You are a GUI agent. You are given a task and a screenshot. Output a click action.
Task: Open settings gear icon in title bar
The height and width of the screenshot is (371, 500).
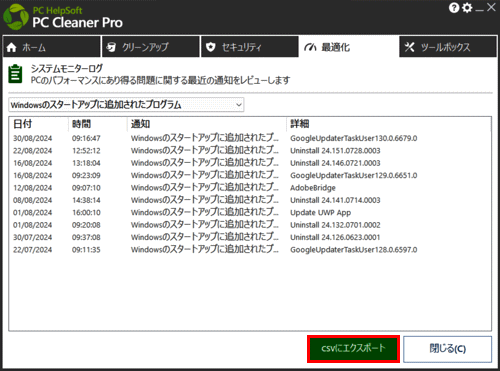[467, 8]
